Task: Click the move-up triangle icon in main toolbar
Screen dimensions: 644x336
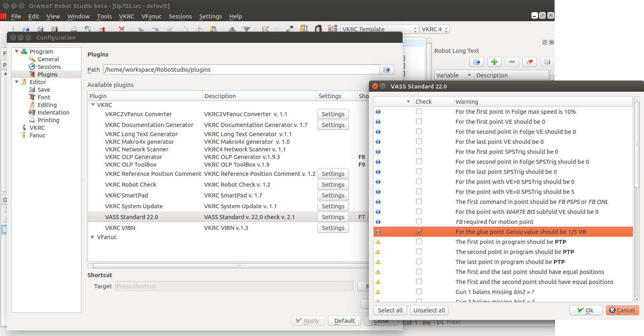Action: click(x=232, y=29)
